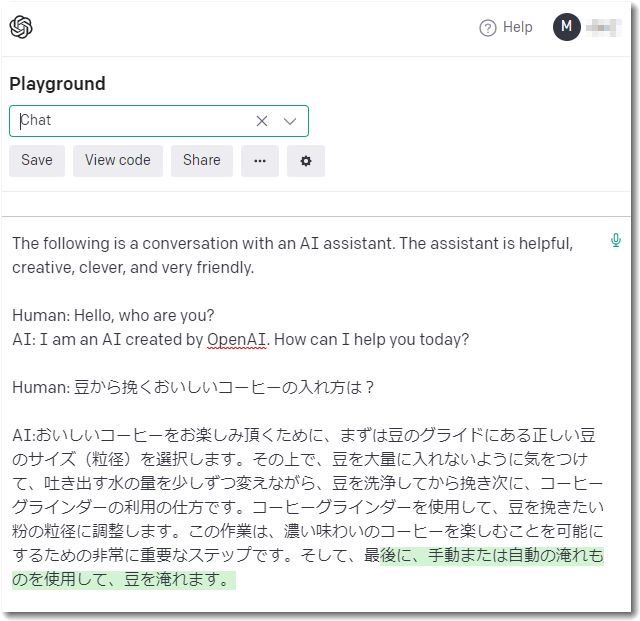This screenshot has height=621, width=640.
Task: Click the blurred account name beside avatar
Action: (604, 28)
